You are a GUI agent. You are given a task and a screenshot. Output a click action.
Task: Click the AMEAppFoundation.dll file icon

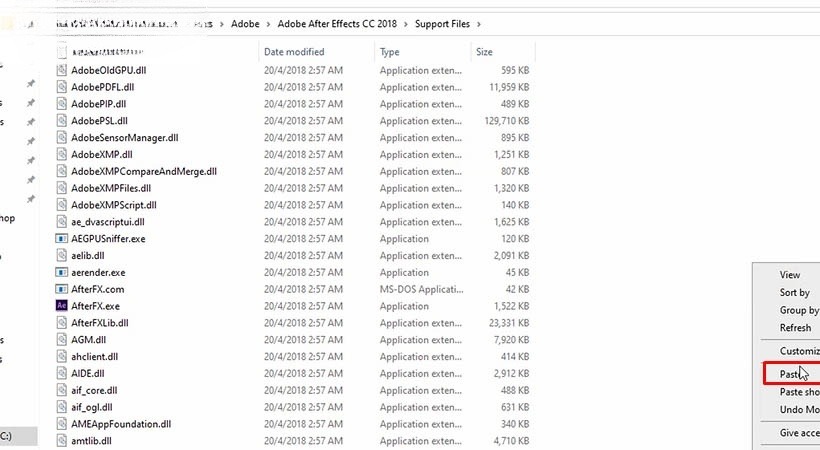pyautogui.click(x=62, y=424)
